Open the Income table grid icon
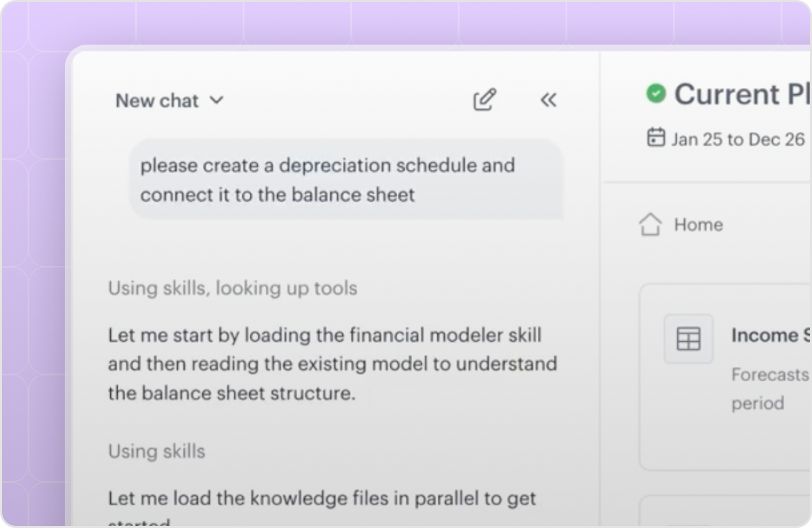Image resolution: width=812 pixels, height=528 pixels. pos(688,338)
